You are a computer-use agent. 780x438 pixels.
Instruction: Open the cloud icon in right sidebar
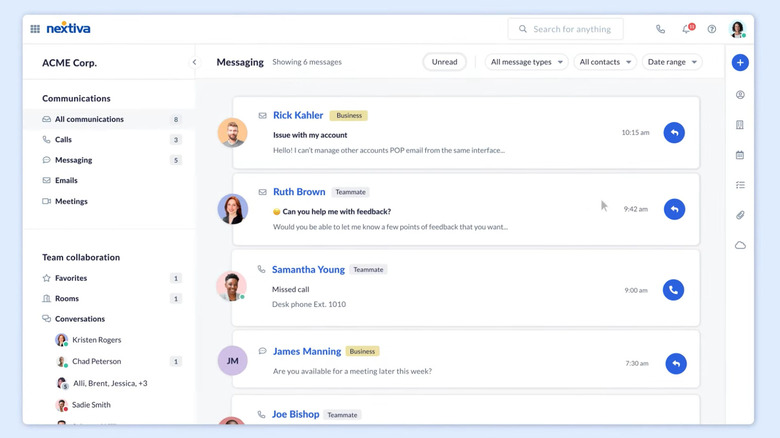point(740,245)
